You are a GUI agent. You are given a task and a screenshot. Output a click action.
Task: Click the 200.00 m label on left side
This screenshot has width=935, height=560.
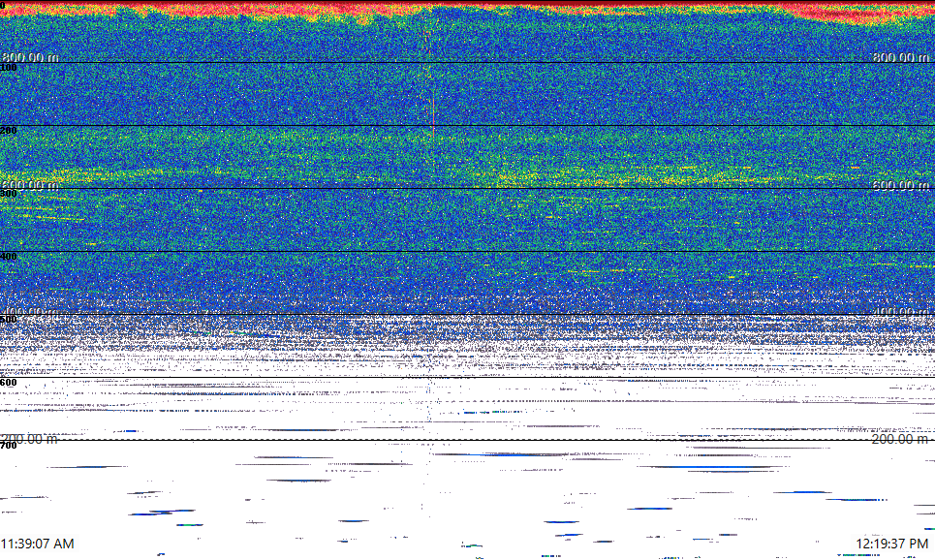point(30,439)
